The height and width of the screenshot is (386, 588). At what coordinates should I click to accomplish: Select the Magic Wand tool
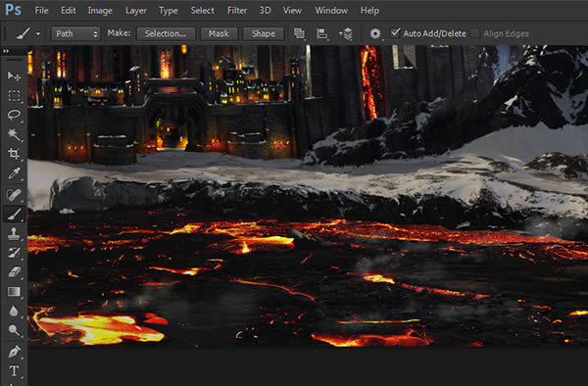(14, 134)
